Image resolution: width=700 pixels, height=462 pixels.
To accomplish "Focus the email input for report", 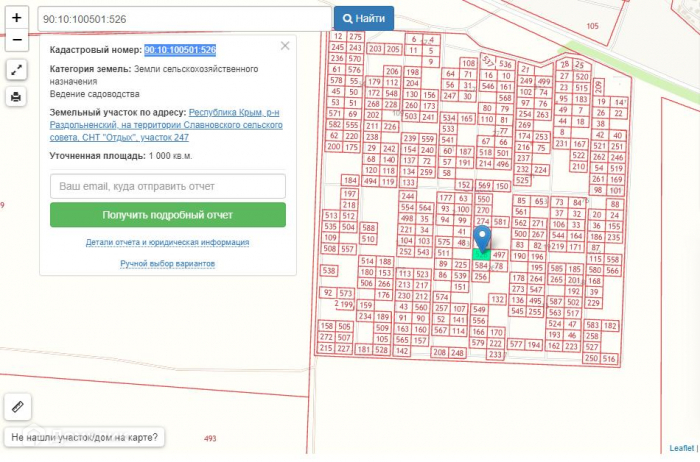I will [168, 186].
